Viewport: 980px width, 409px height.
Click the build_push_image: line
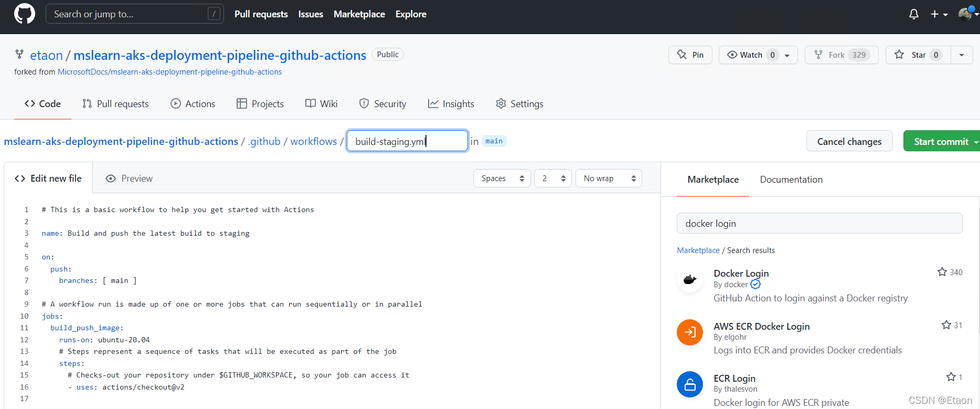(x=87, y=328)
